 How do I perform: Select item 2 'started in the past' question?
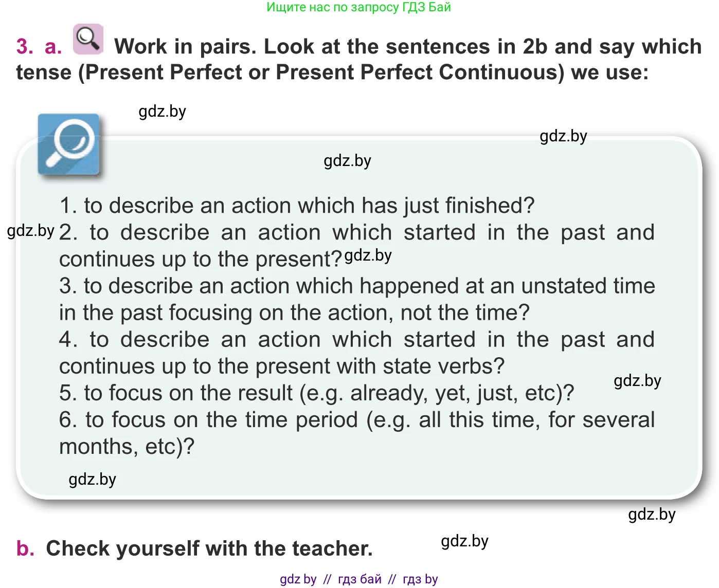pyautogui.click(x=356, y=246)
